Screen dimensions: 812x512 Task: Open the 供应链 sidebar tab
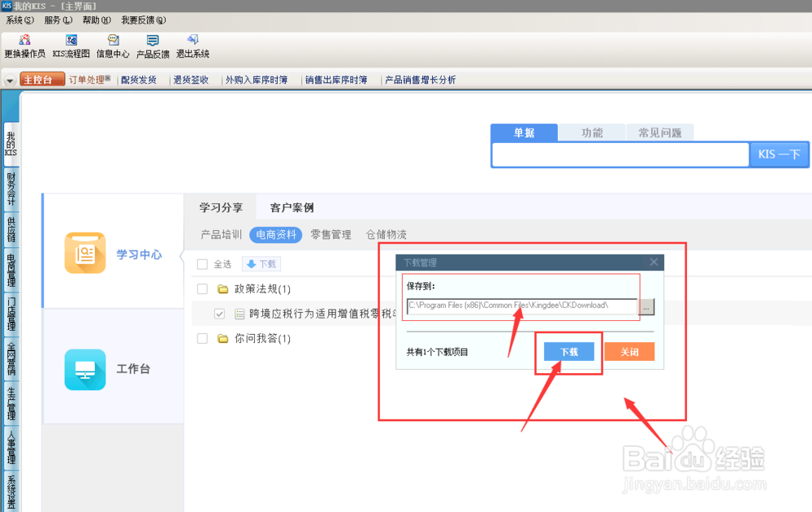pos(11,231)
